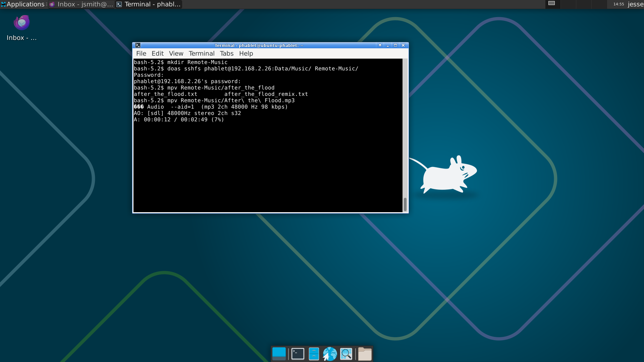The height and width of the screenshot is (362, 644).
Task: Launch the Web Browser globe icon
Action: [330, 354]
